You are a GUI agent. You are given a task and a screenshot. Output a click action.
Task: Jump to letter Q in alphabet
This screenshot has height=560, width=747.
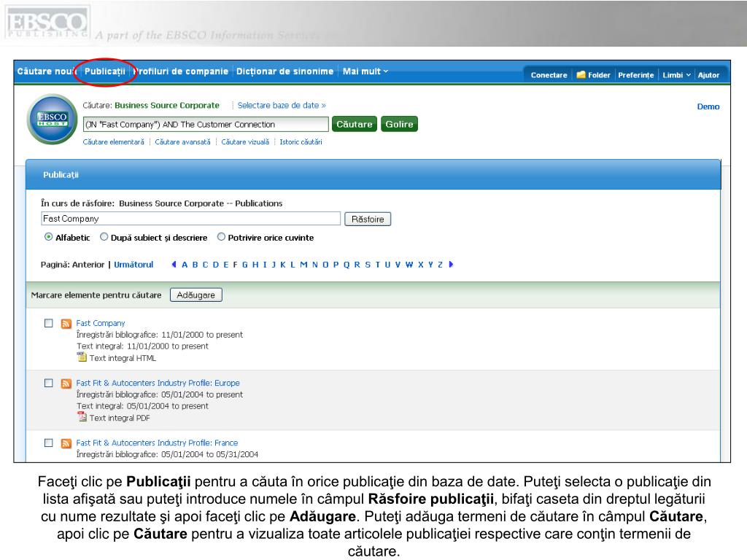point(347,264)
